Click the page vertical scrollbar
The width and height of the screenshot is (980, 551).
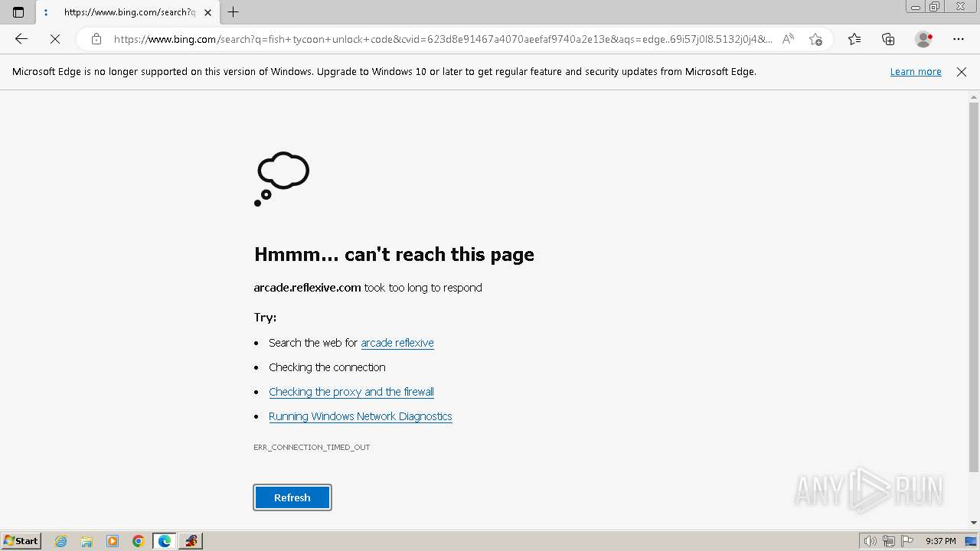(x=974, y=287)
